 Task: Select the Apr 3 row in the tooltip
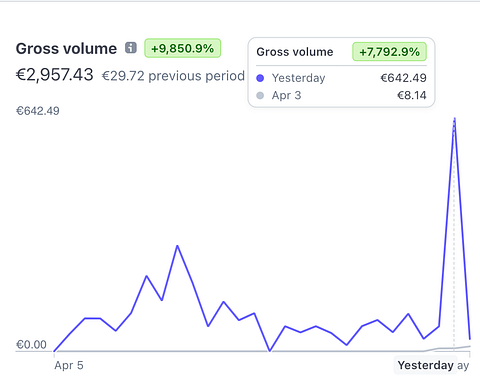click(341, 96)
